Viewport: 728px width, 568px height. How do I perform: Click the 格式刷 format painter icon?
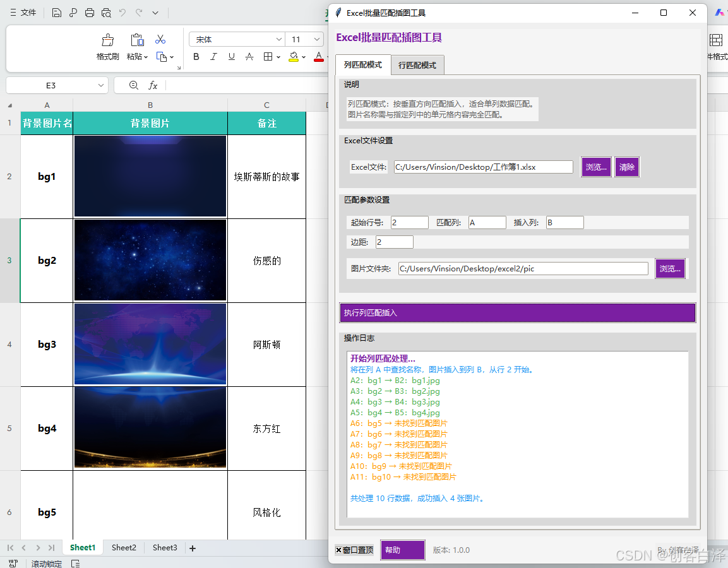click(108, 40)
